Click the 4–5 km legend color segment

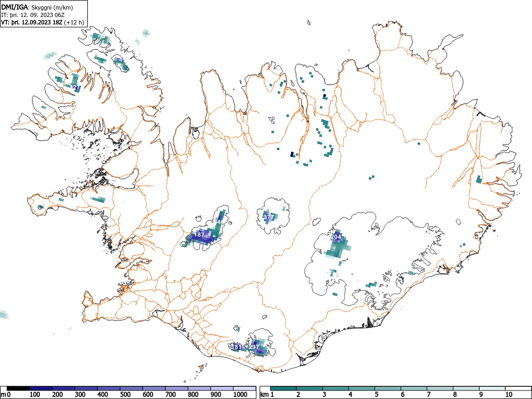[362, 388]
